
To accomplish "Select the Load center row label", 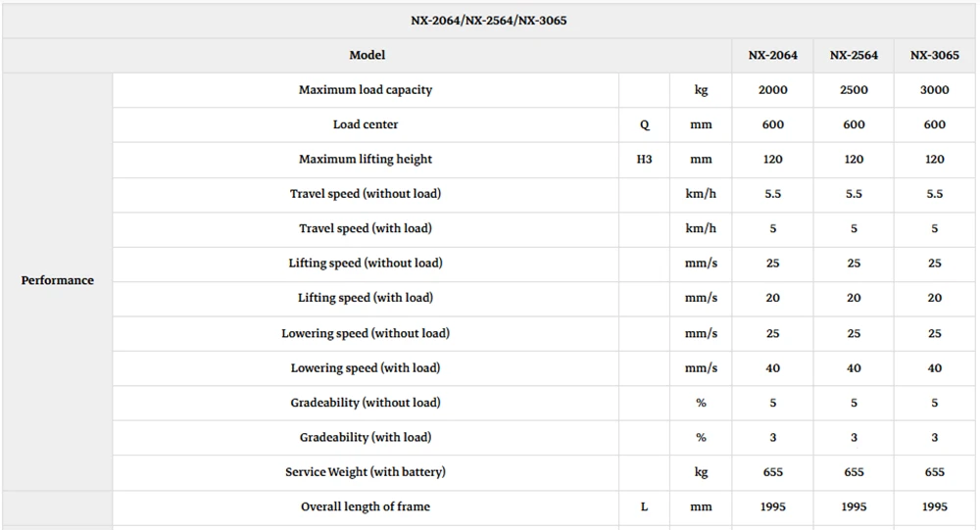I will click(x=366, y=124).
